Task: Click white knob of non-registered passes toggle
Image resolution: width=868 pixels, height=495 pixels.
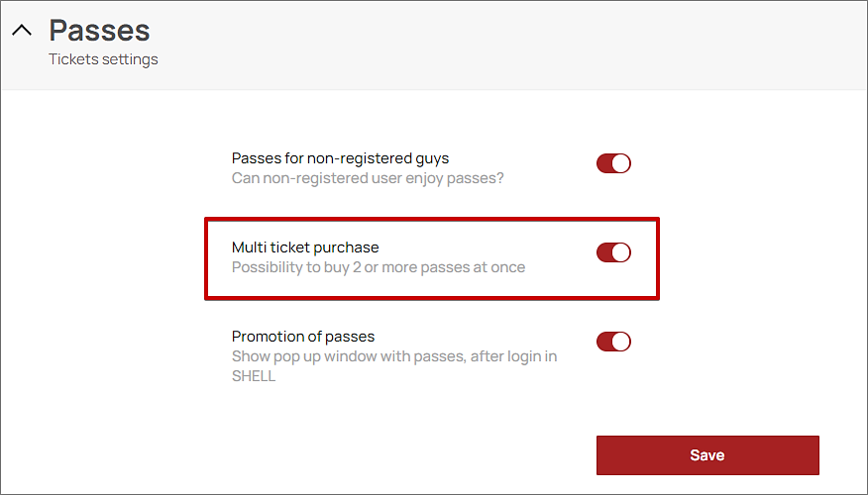Action: click(x=620, y=163)
